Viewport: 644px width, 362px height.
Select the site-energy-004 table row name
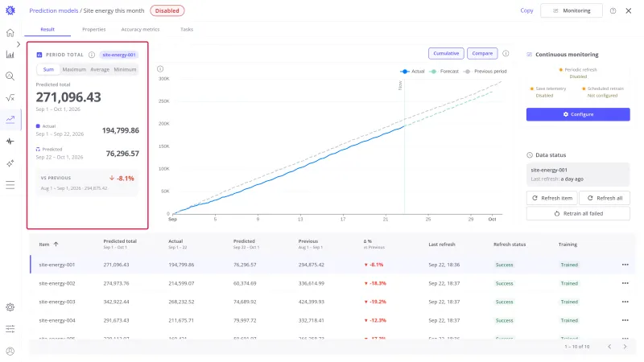pos(57,320)
